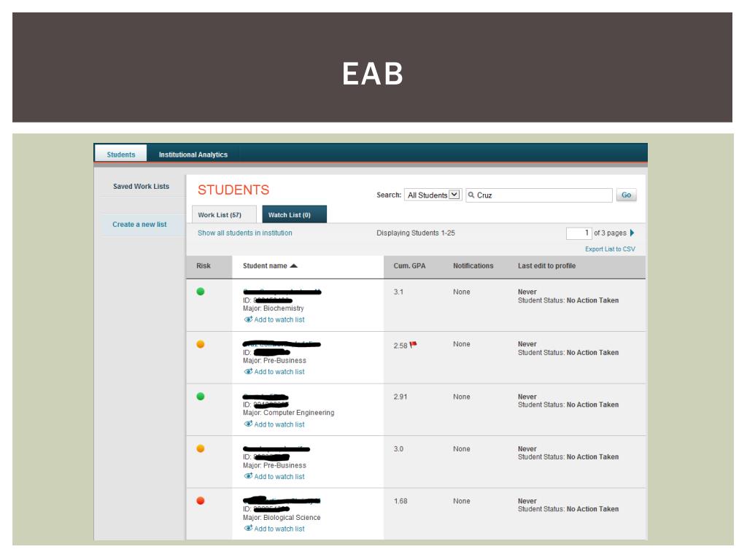The width and height of the screenshot is (747, 560).
Task: Open the All Students search dropdown
Action: [433, 195]
